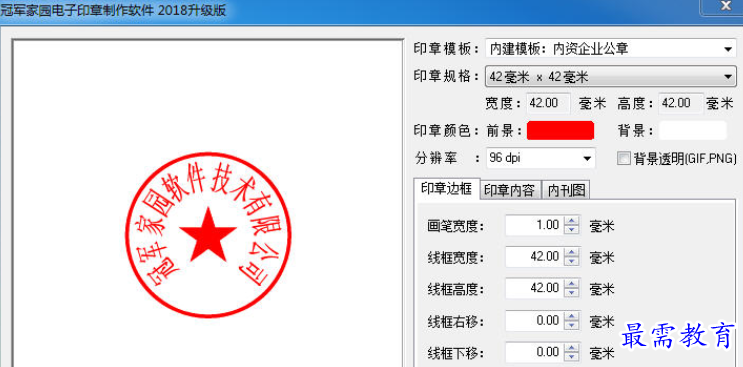Open the 印章模板 template dropdown
Image resolution: width=743 pixels, height=367 pixels.
pos(611,49)
